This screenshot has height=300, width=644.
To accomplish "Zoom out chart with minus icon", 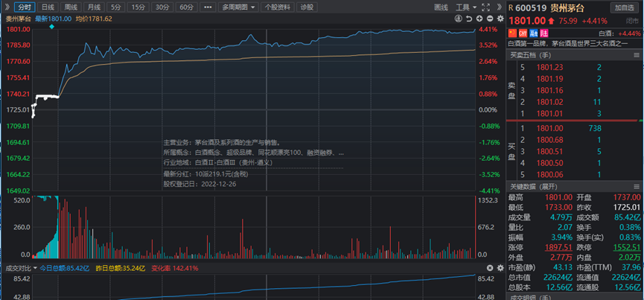I will [x=490, y=19].
